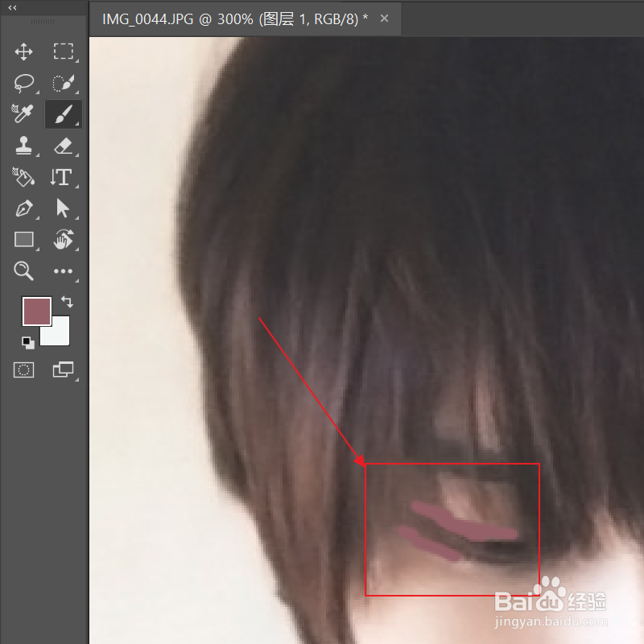Select the Clone Stamp tool

23,146
